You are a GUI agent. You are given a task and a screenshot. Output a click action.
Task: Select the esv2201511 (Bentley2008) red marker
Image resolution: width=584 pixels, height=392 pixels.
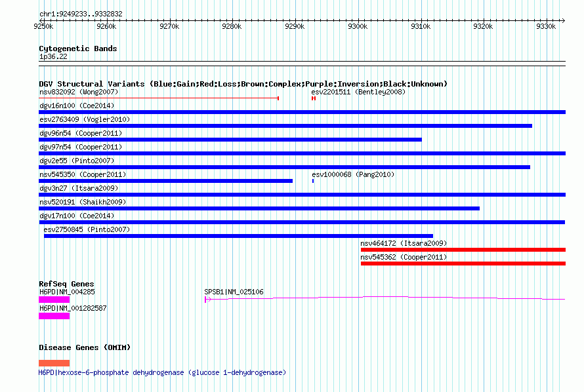coord(314,98)
